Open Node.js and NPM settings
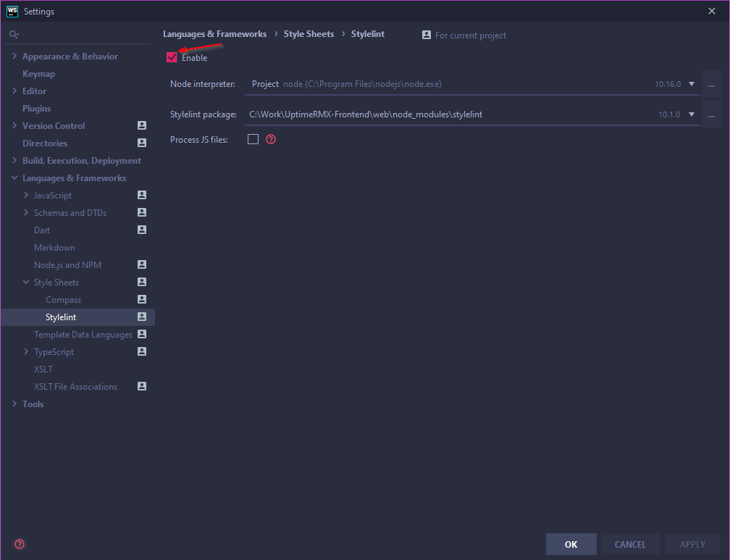Image resolution: width=730 pixels, height=560 pixels. click(x=67, y=264)
